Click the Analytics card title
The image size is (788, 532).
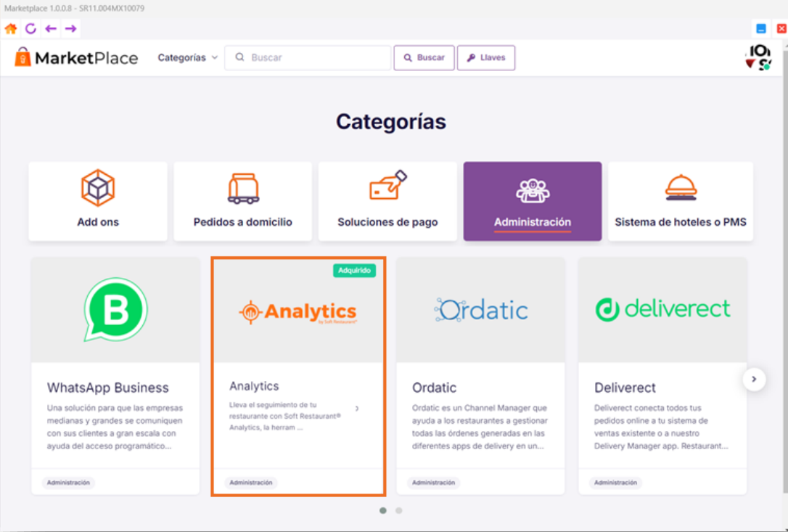pyautogui.click(x=254, y=386)
